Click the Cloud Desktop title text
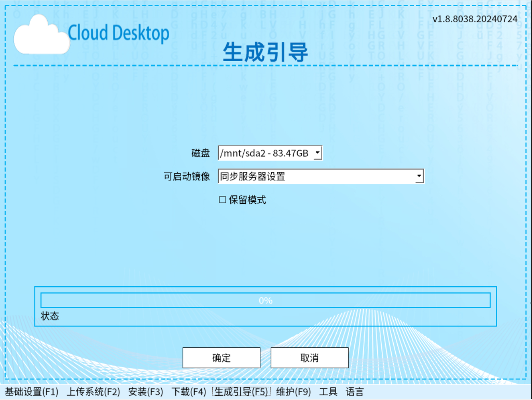Viewport: 532px width, 400px height. [119, 33]
